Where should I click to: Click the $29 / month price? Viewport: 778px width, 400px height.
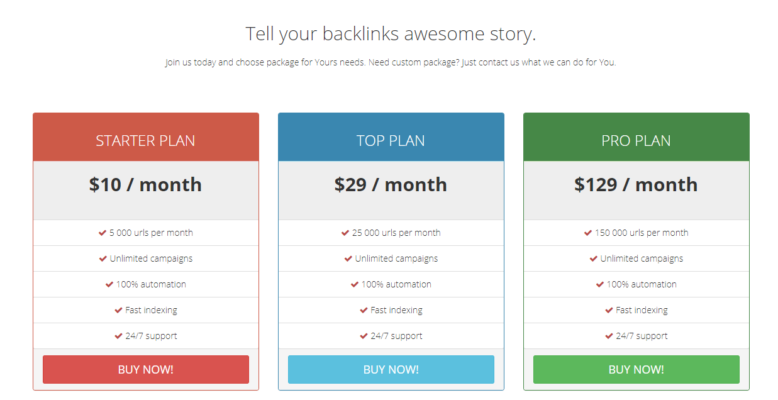click(x=390, y=185)
